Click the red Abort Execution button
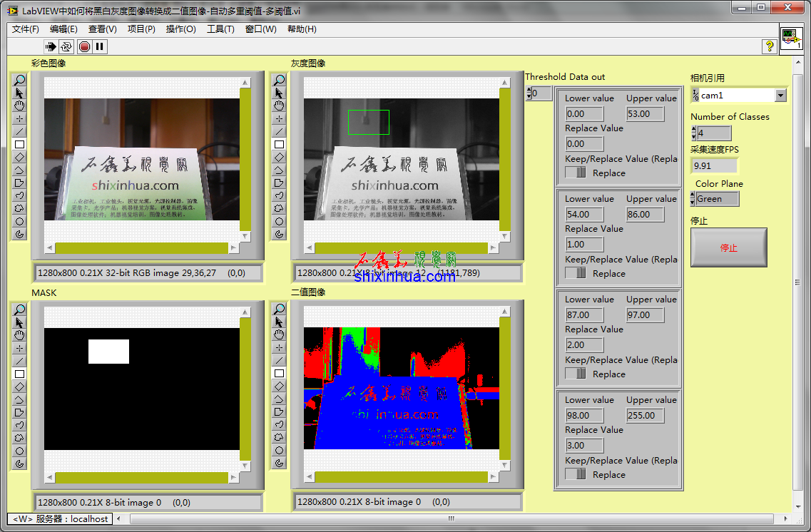This screenshot has height=532, width=811. [x=84, y=46]
